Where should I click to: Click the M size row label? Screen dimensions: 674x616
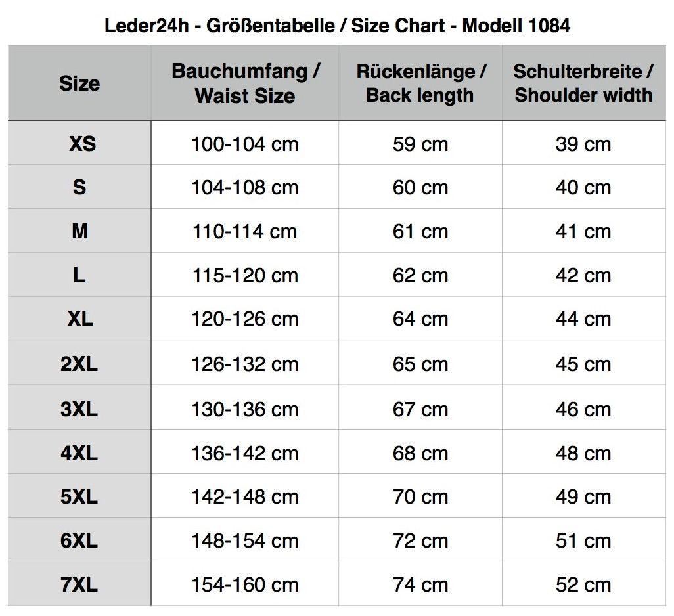click(x=80, y=232)
